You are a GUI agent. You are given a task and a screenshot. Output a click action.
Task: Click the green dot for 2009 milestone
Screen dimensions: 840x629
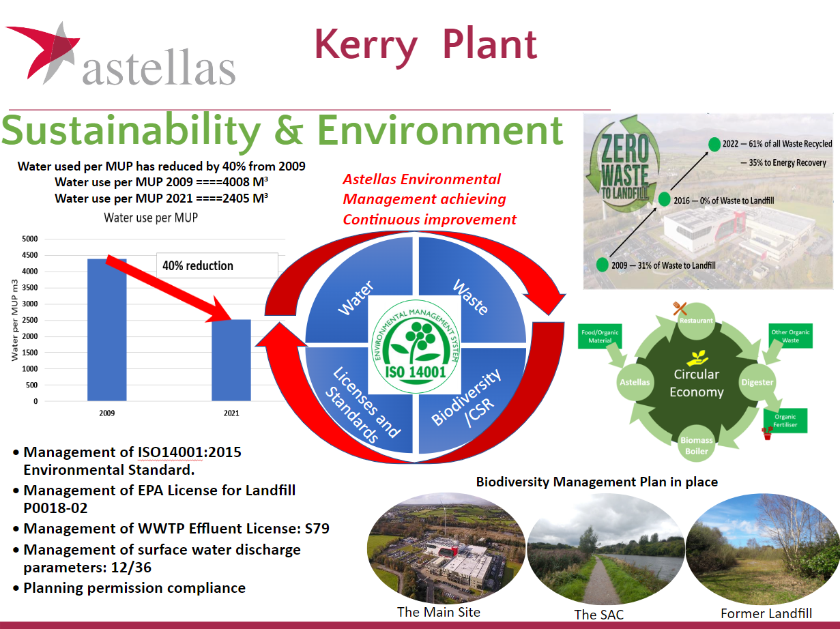602,265
